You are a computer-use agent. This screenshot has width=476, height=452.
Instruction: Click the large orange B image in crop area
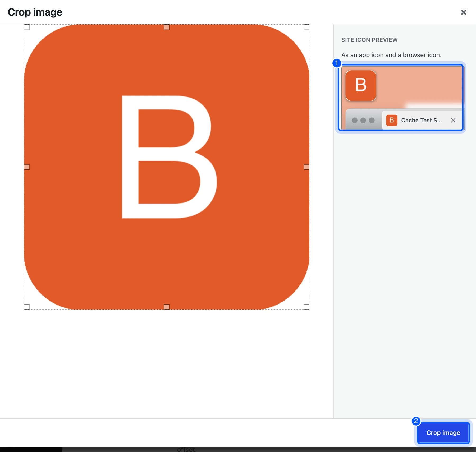167,167
